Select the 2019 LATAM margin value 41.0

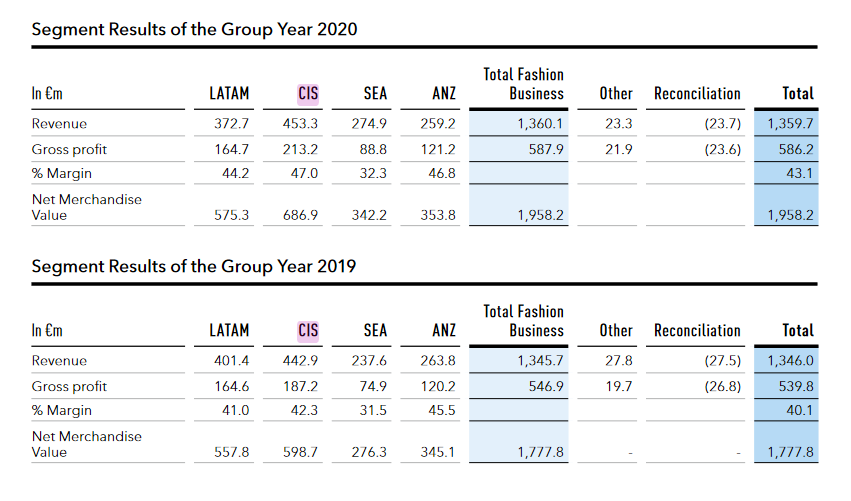[235, 411]
